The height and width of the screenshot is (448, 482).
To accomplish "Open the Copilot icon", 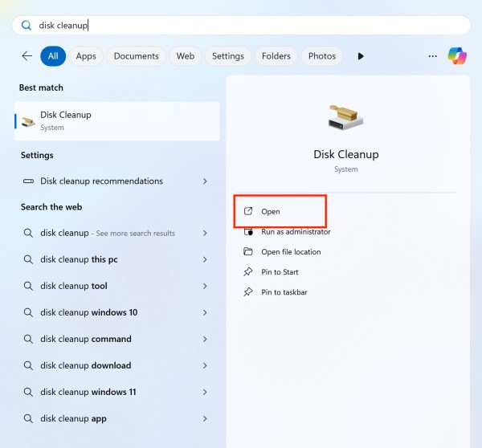I will (457, 56).
